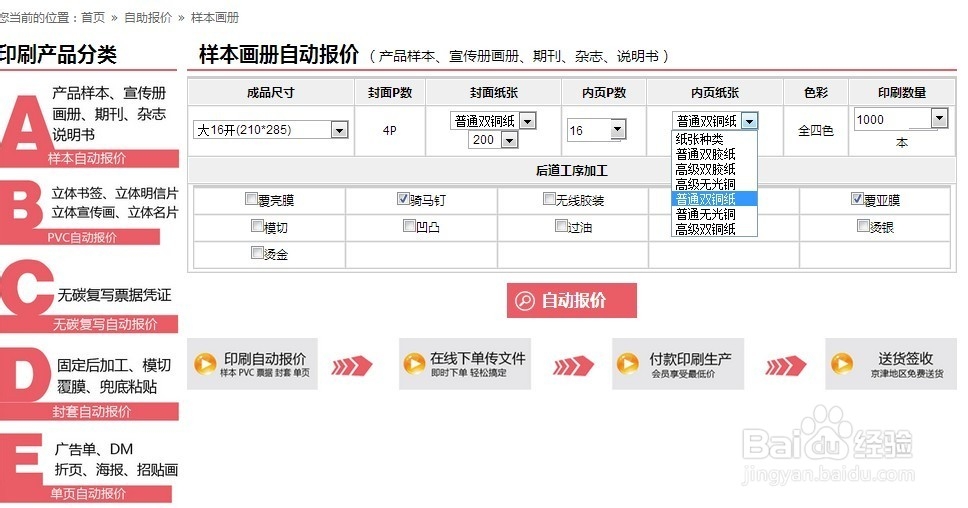Go to 首页 in the breadcrumb
The width and height of the screenshot is (968, 508).
point(93,18)
